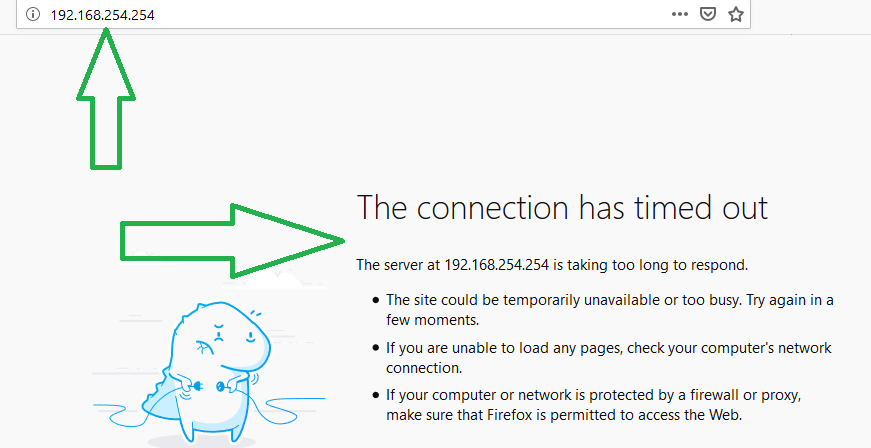
Task: Click the dinosaur illustration's head
Action: 222,333
